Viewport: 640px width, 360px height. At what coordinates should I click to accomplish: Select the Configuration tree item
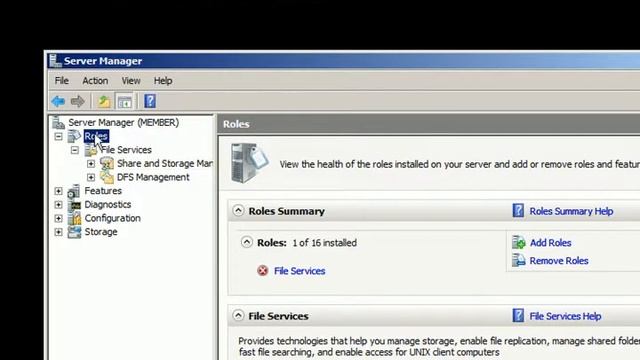(x=112, y=218)
